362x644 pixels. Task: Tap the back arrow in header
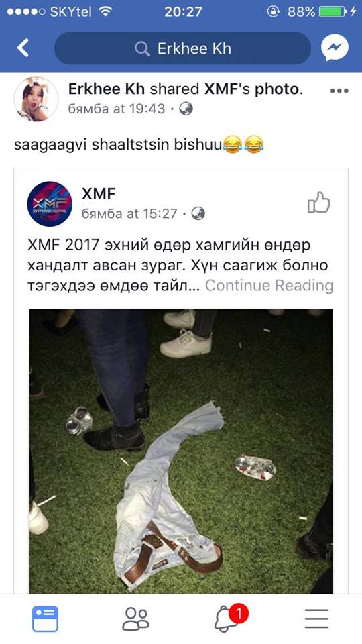click(23, 48)
